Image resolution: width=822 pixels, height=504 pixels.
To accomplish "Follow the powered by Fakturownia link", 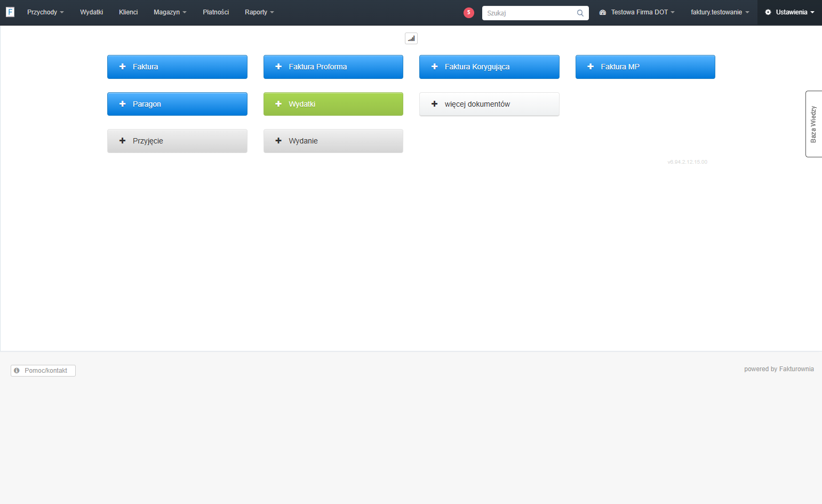I will pyautogui.click(x=779, y=369).
